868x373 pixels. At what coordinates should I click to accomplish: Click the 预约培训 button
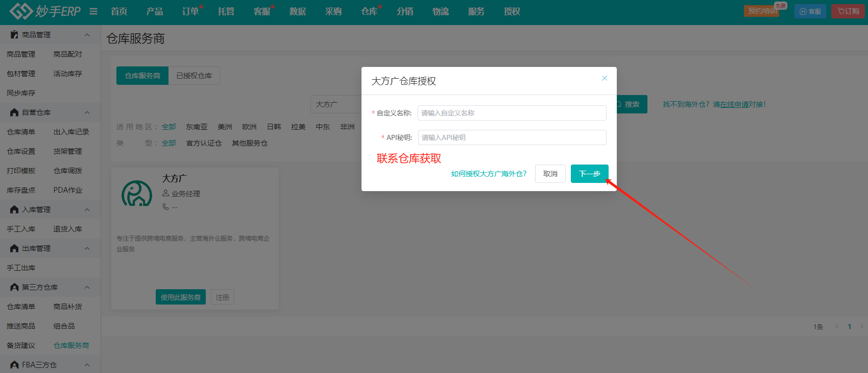click(762, 11)
